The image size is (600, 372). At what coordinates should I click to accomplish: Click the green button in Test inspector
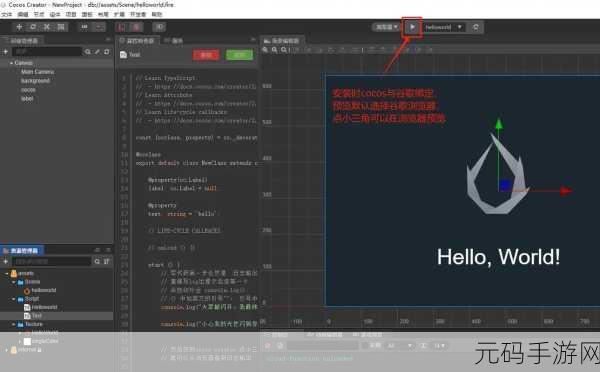[x=240, y=55]
